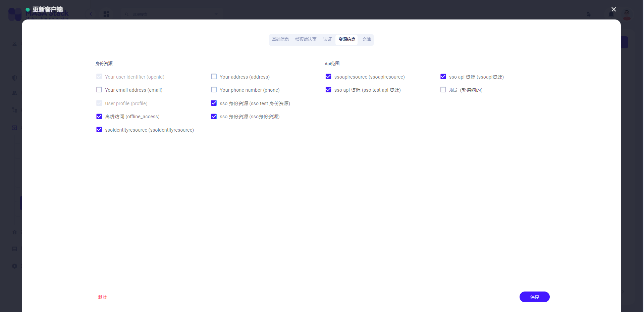The width and height of the screenshot is (644, 312).
Task: Open the notification bell
Action: coord(611,13)
